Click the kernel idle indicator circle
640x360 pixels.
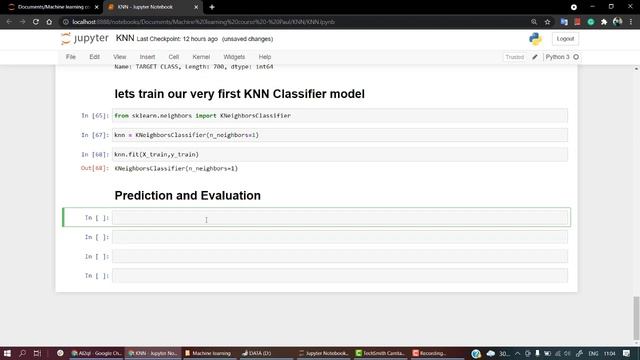coord(576,57)
